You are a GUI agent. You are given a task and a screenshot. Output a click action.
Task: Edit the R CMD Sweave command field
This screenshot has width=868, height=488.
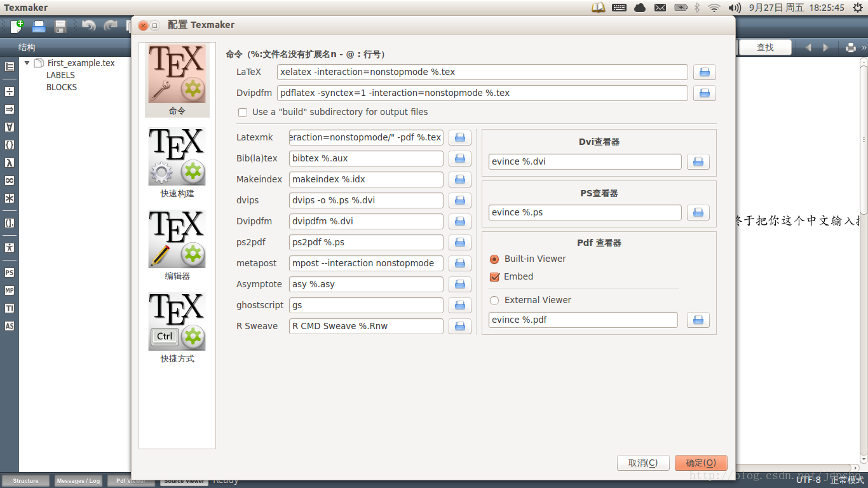click(x=366, y=326)
